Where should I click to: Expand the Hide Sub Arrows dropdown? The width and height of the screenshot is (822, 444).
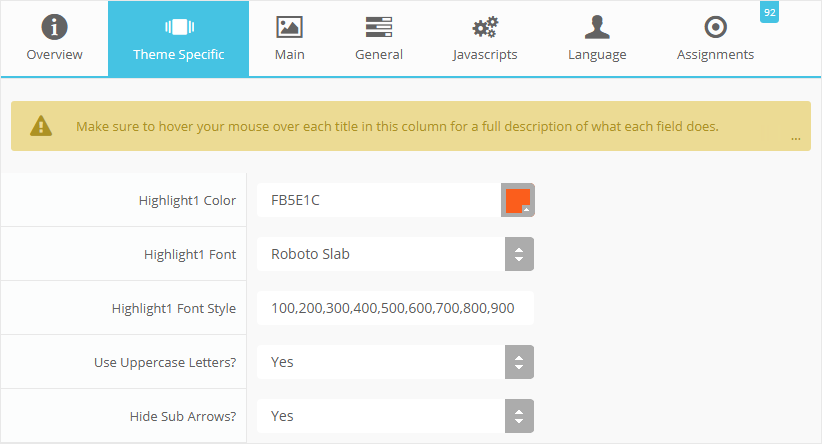(x=518, y=416)
